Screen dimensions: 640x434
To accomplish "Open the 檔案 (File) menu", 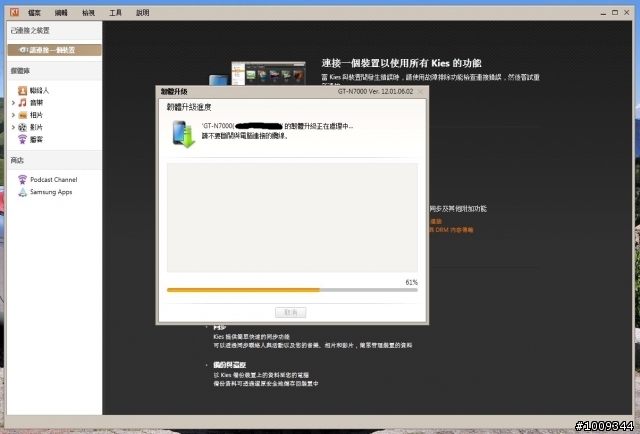I will [x=34, y=13].
